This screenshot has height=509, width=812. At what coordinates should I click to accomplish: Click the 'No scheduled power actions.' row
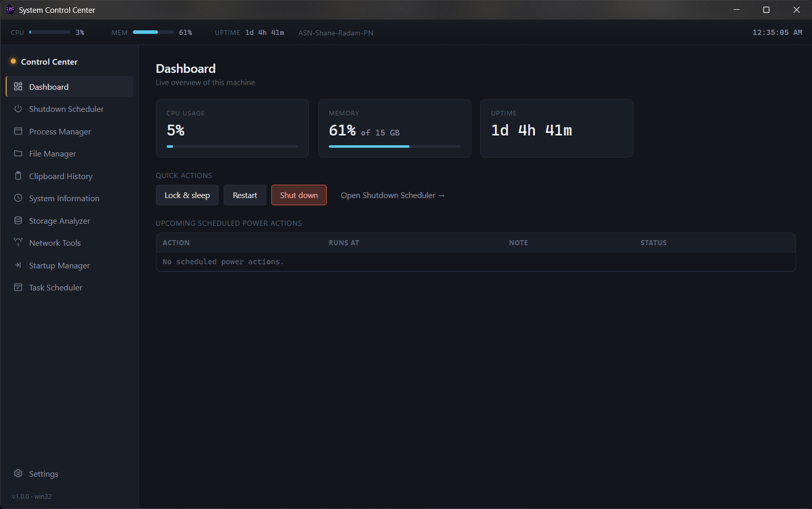(x=476, y=262)
